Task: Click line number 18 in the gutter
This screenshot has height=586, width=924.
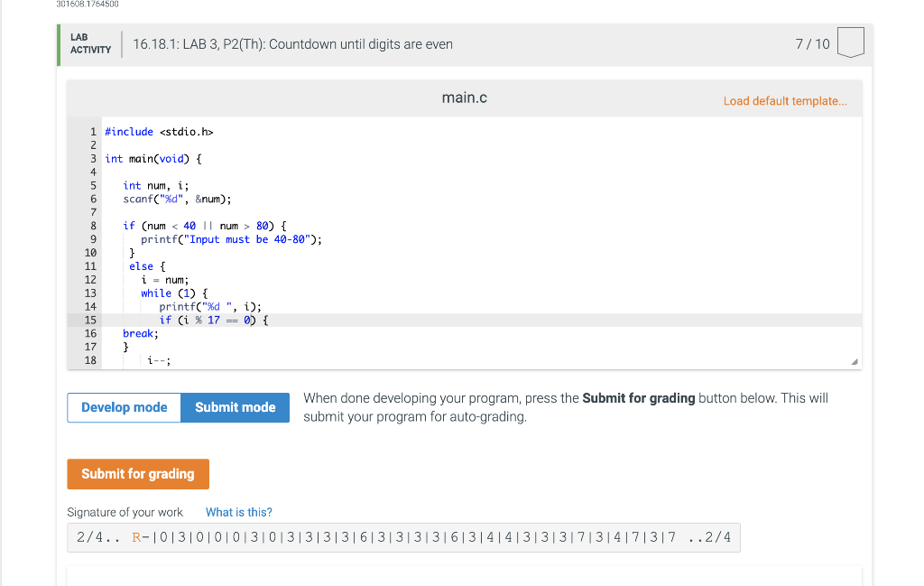Action: (90, 360)
